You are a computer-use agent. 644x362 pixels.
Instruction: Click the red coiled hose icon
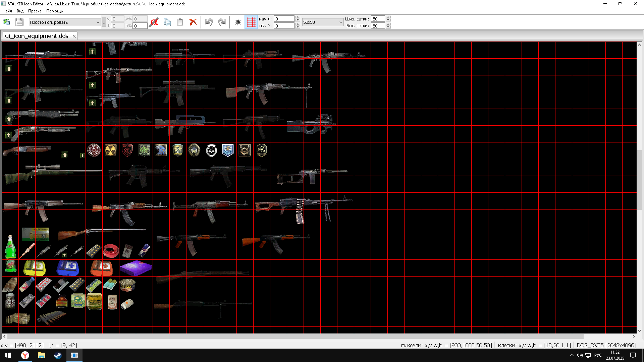tap(111, 251)
